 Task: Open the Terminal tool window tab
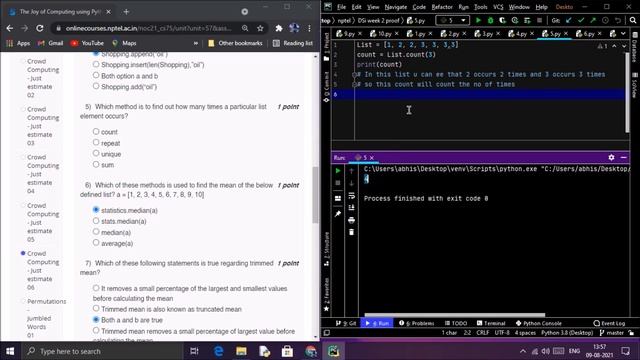click(x=491, y=323)
